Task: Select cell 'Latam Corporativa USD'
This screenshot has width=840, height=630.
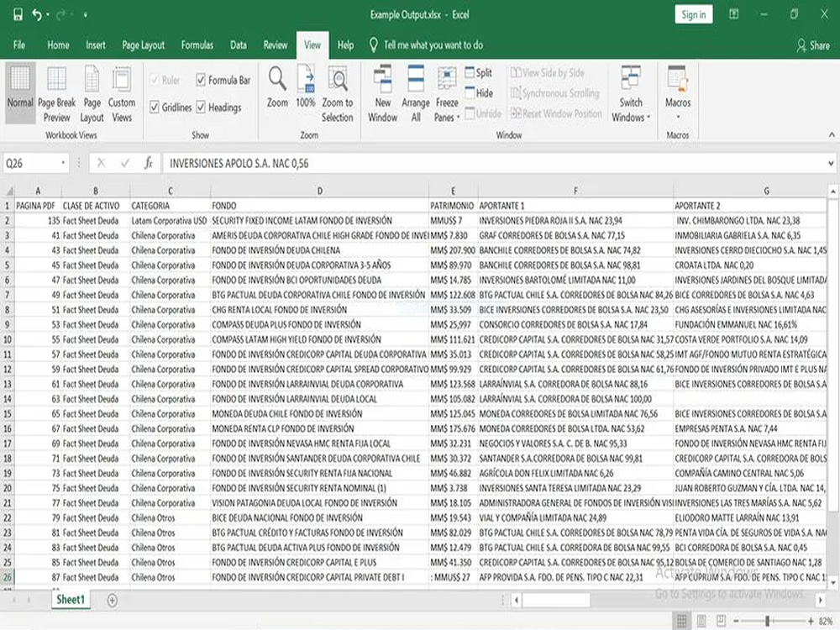Action: pos(170,221)
